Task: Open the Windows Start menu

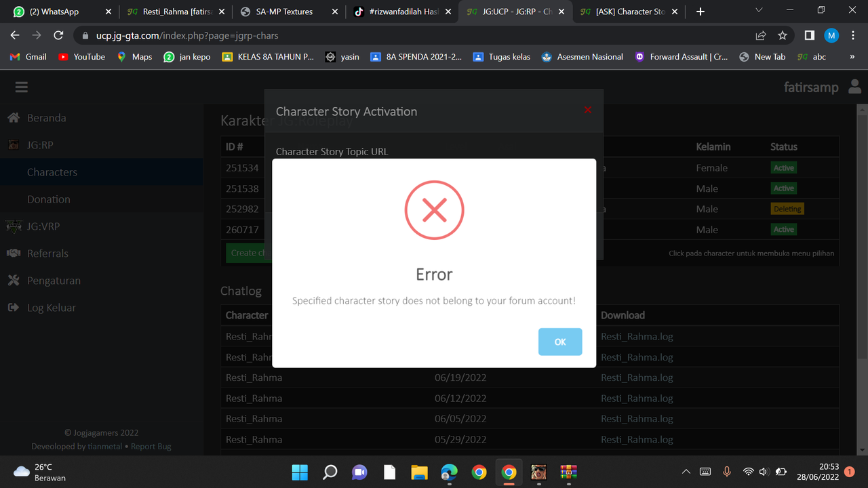Action: pyautogui.click(x=300, y=472)
